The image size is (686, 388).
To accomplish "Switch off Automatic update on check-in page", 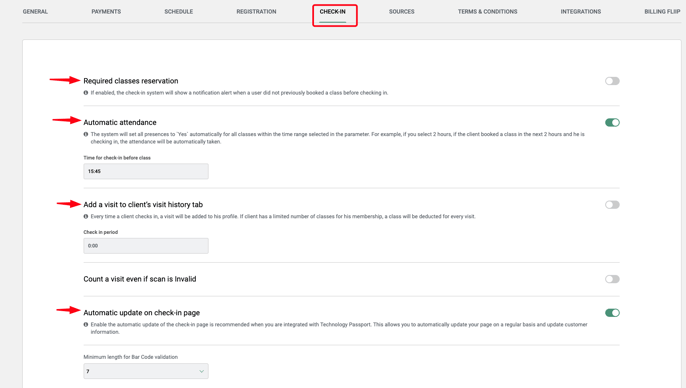I will coord(612,313).
